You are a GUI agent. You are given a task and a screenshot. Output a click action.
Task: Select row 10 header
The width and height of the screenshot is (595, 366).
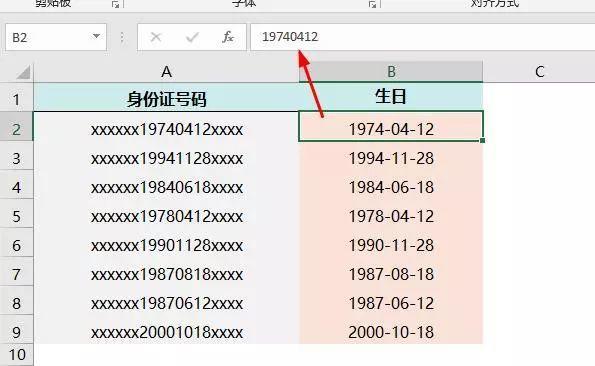pyautogui.click(x=16, y=355)
